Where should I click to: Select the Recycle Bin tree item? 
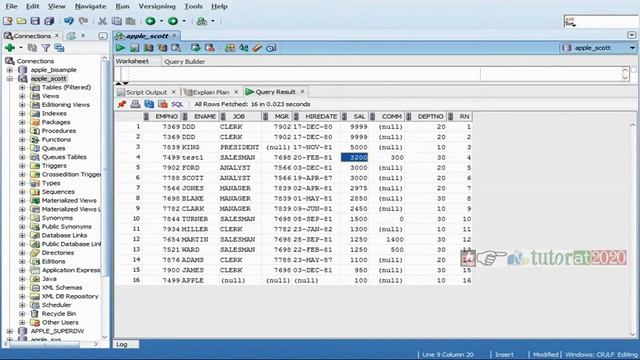59,314
